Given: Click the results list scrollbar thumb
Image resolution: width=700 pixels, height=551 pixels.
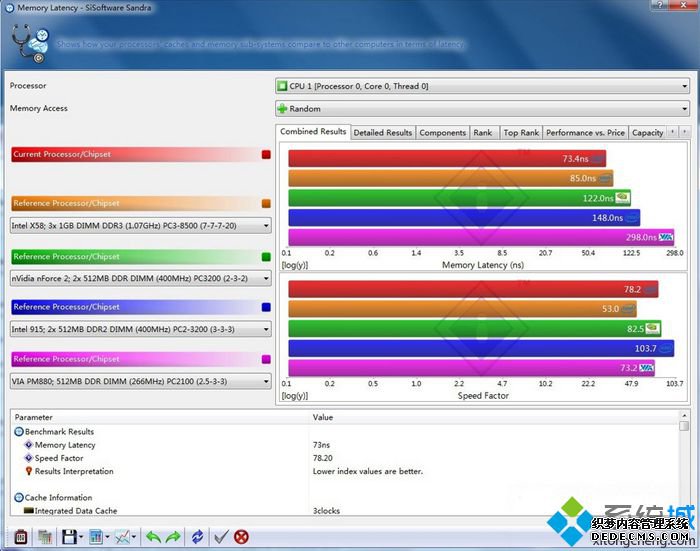Looking at the screenshot, I should click(x=684, y=426).
